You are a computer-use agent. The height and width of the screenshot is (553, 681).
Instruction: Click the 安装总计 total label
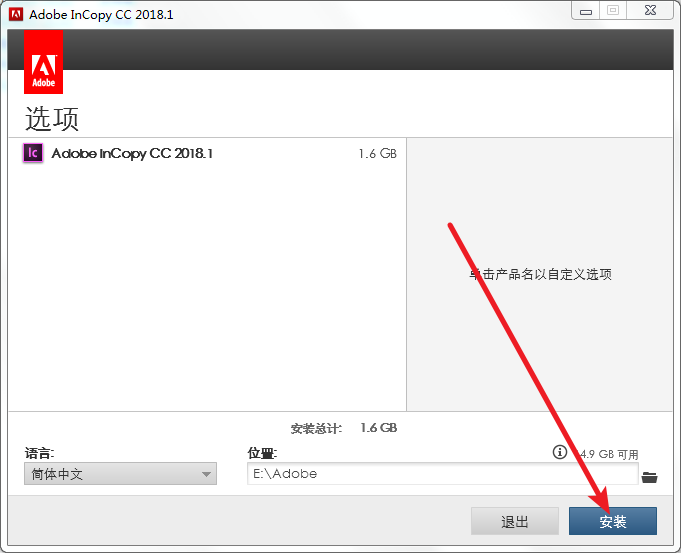pyautogui.click(x=316, y=428)
